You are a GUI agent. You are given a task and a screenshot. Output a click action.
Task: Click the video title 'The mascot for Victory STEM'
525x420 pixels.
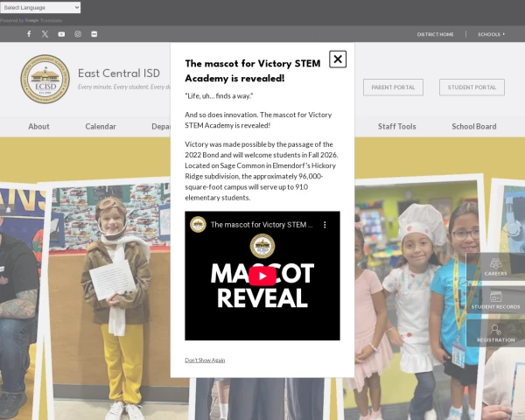pos(262,225)
